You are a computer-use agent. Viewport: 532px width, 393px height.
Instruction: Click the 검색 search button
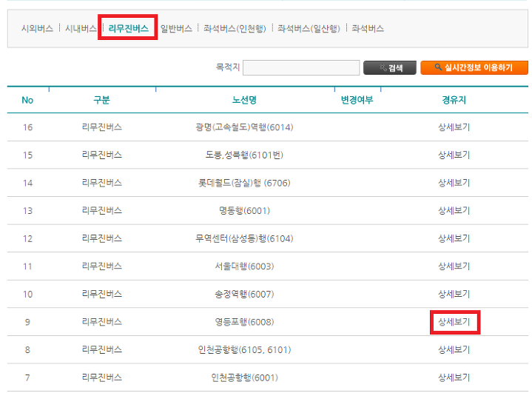[x=389, y=68]
